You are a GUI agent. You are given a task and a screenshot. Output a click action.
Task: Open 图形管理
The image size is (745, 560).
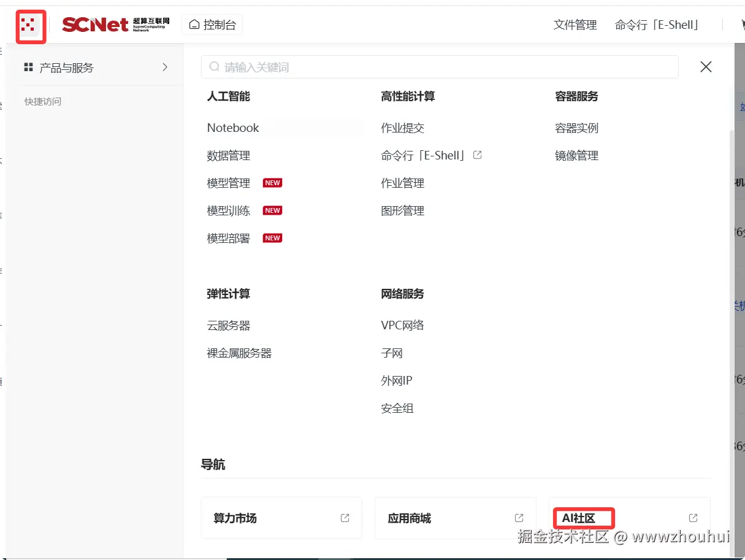pyautogui.click(x=402, y=210)
